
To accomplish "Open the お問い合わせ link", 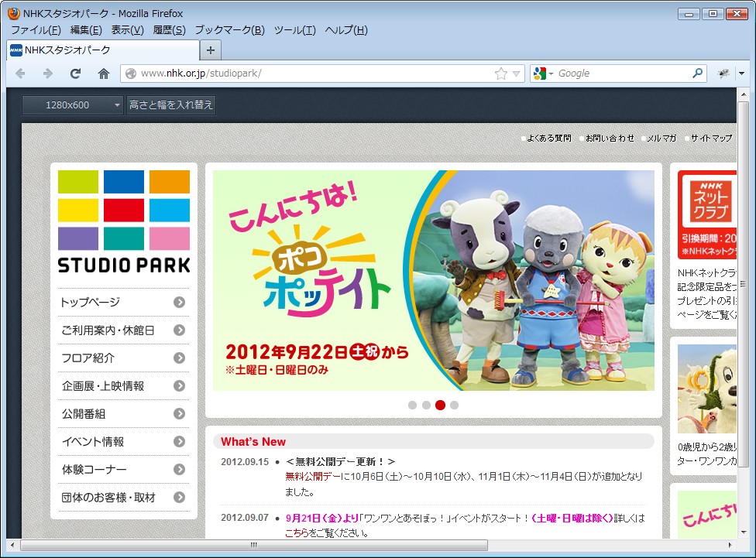I will pos(610,139).
